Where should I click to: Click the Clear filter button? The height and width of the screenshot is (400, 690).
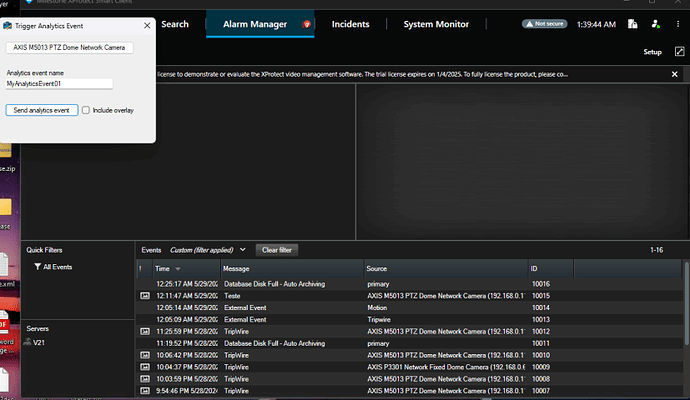tap(277, 250)
